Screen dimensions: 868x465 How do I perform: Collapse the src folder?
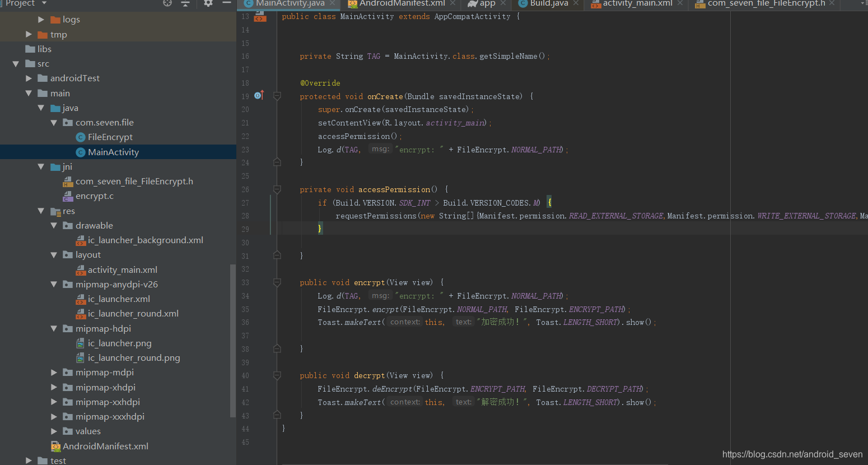pos(16,64)
